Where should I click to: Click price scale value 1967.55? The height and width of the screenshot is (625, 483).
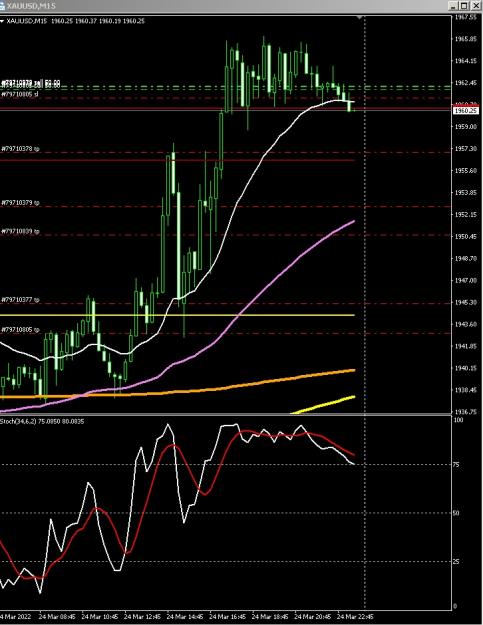click(465, 18)
